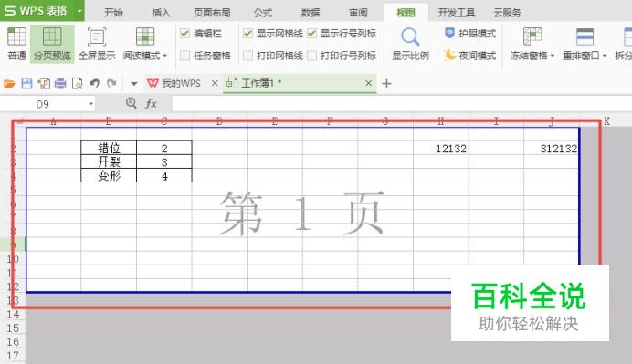The height and width of the screenshot is (364, 632).
Task: Select column K header
Action: (606, 120)
